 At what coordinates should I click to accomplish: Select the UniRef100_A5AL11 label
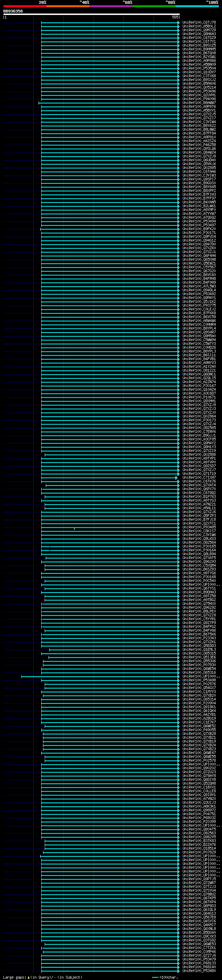[199, 508]
